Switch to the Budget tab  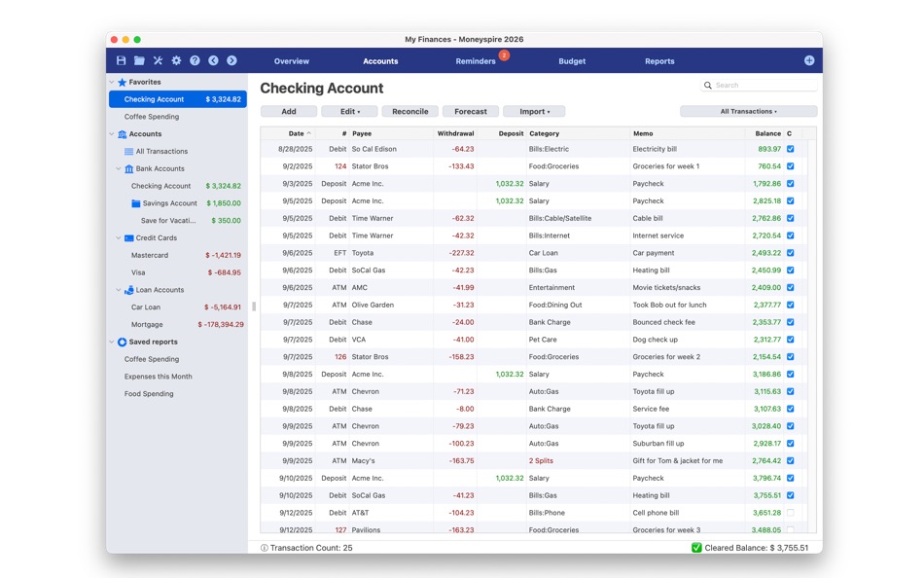click(572, 60)
